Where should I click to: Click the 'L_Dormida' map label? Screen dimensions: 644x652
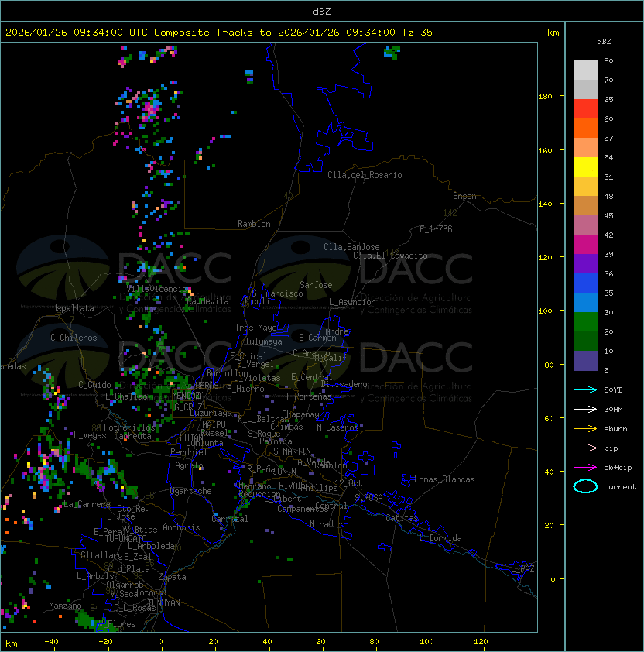click(440, 538)
